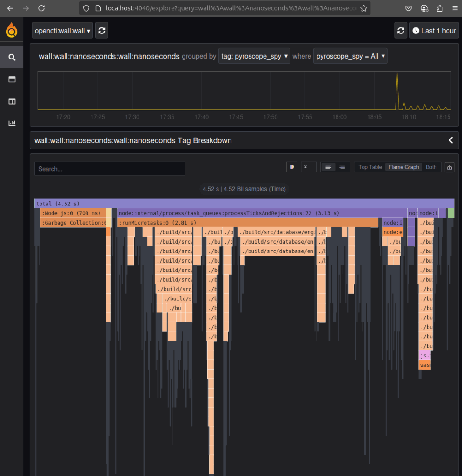
Task: Open the pyroscope_spy = All filter dropdown
Action: coord(350,56)
